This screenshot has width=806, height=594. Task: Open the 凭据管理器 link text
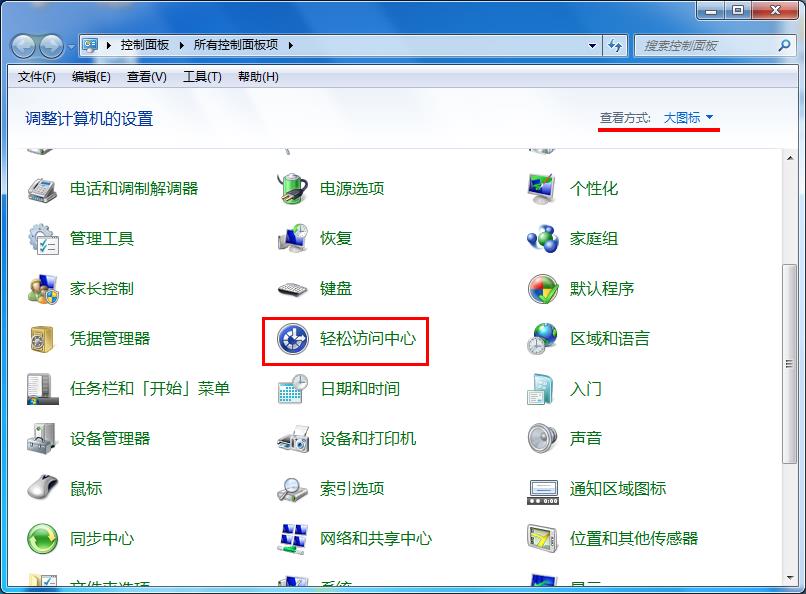(110, 339)
